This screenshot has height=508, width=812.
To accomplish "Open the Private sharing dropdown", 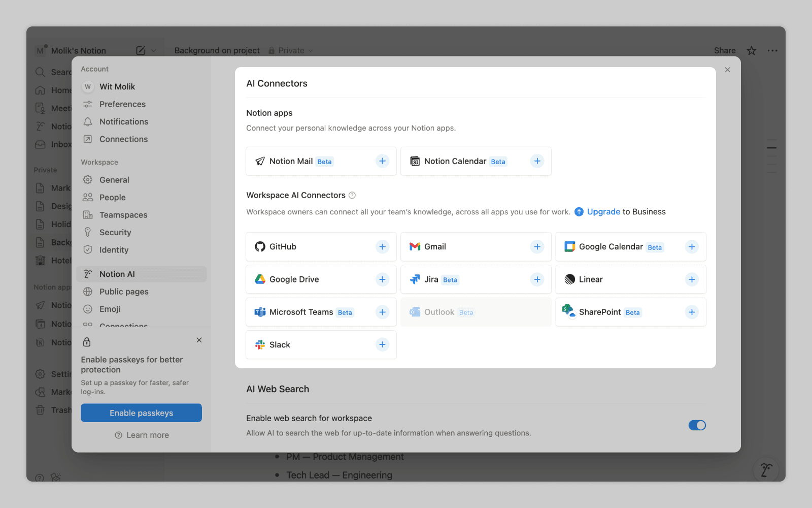I will [x=291, y=50].
